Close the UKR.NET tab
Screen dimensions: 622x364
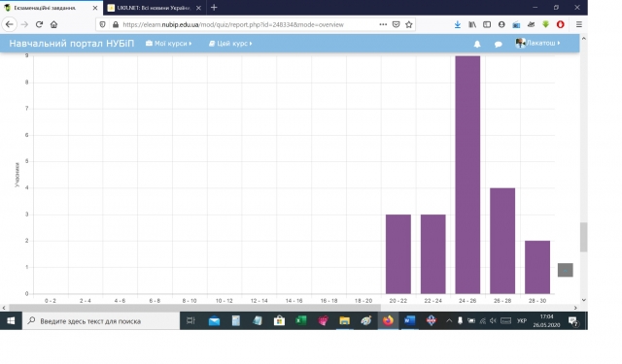[198, 8]
